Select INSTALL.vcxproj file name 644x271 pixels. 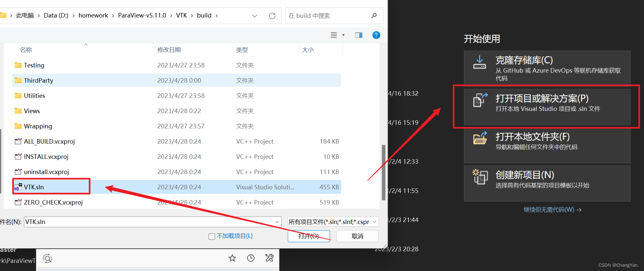point(46,157)
